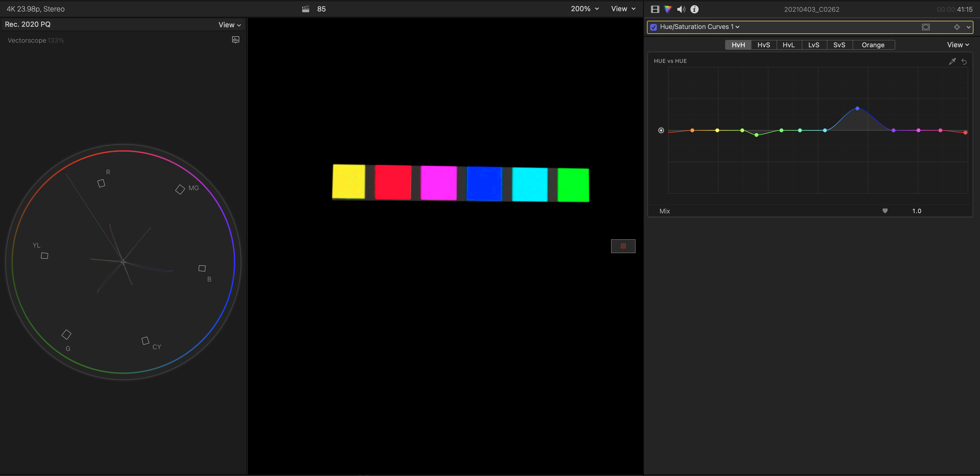Open the viewer View options menu
The width and height of the screenshot is (980, 476).
point(623,9)
